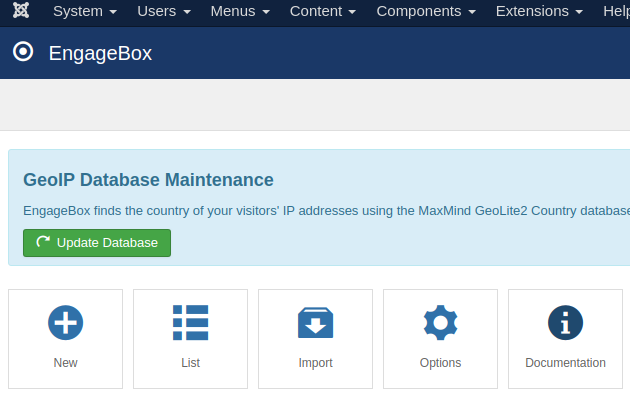
Task: Click the Import download-box icon
Action: [315, 322]
